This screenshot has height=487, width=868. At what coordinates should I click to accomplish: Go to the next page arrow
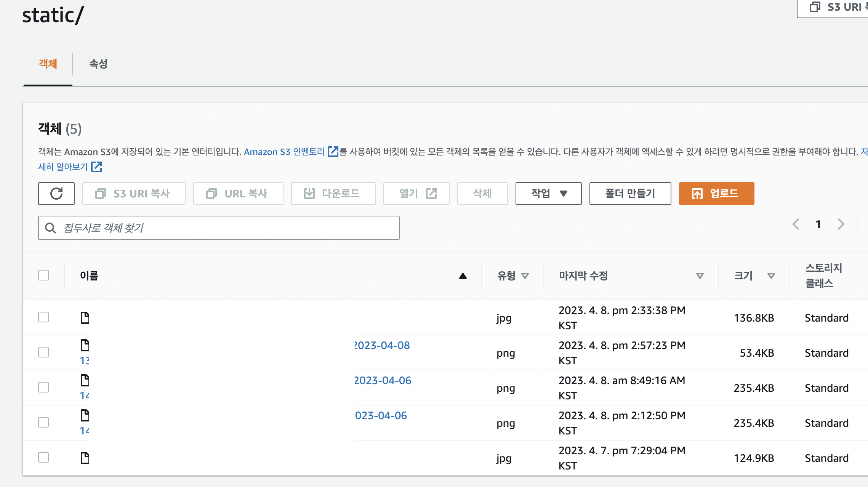pyautogui.click(x=841, y=224)
